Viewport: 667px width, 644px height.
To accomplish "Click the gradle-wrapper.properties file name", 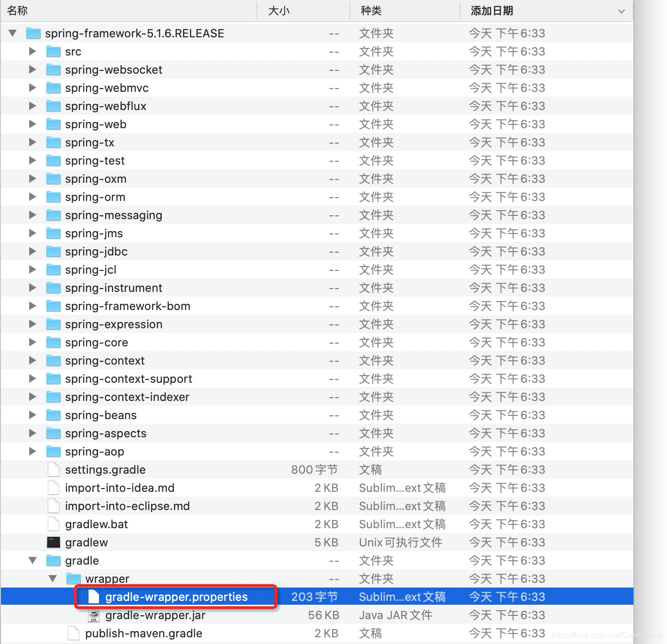I will click(x=177, y=597).
